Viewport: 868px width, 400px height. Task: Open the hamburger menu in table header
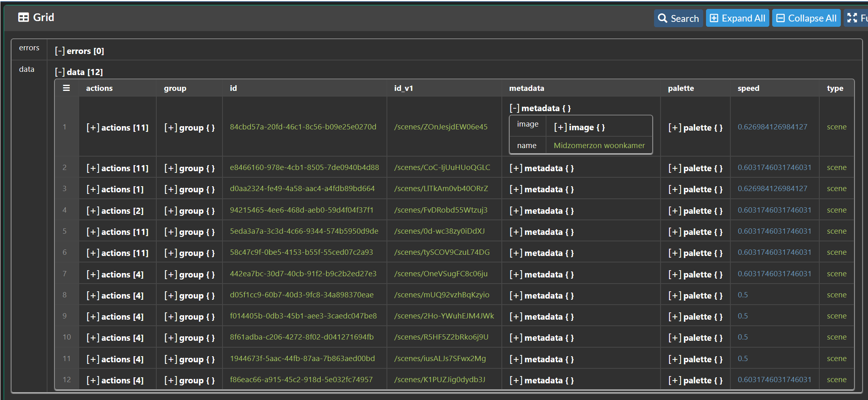click(67, 88)
